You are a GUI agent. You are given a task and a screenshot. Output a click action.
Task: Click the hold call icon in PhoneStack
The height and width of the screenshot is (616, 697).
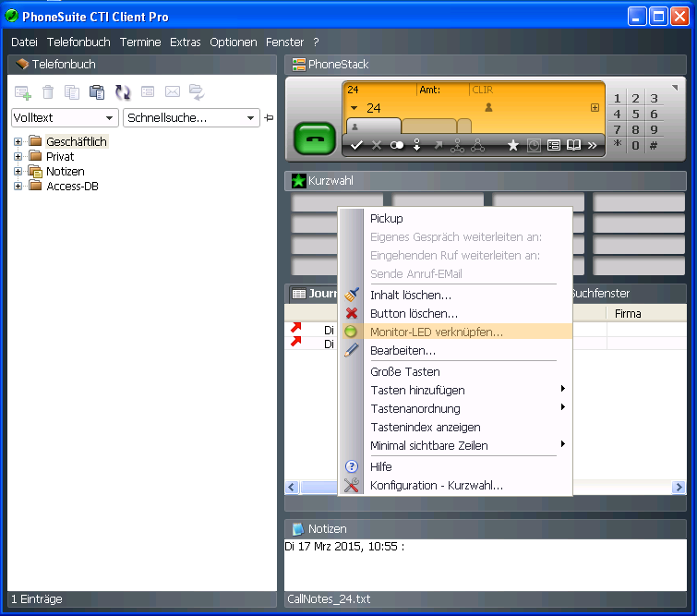click(397, 145)
